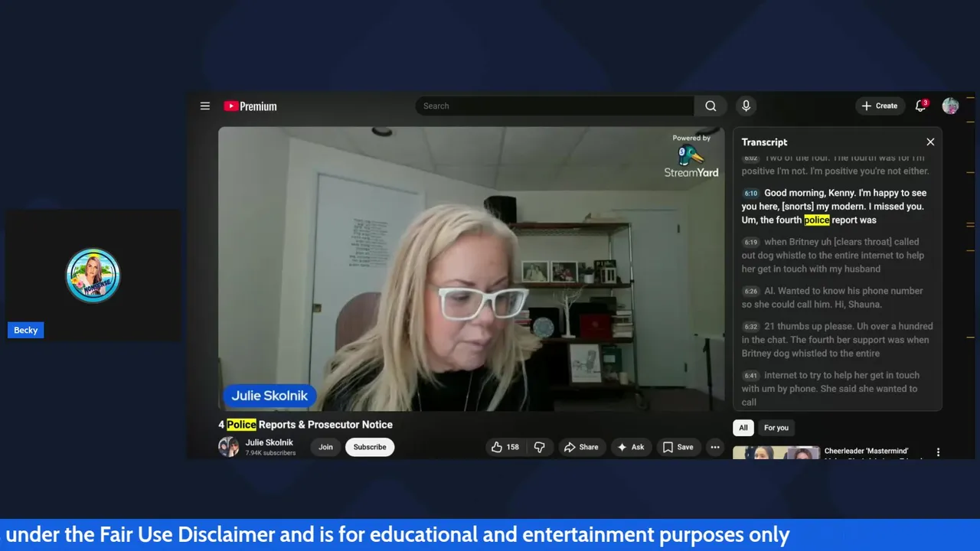The height and width of the screenshot is (551, 980).
Task: Open the Create button
Action: point(879,106)
